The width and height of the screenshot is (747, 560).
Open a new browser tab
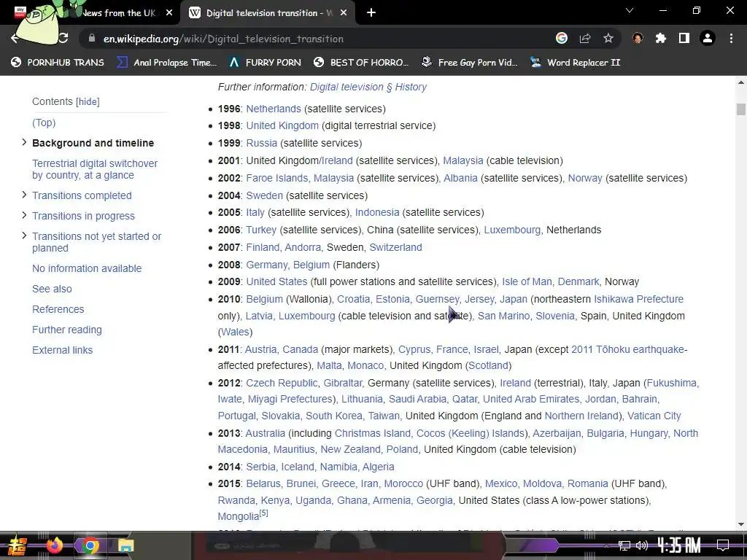click(x=371, y=13)
